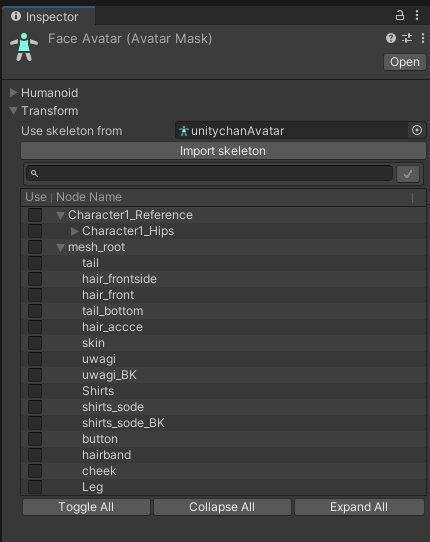This screenshot has height=542, width=430.
Task: Click the Use column header
Action: point(36,197)
